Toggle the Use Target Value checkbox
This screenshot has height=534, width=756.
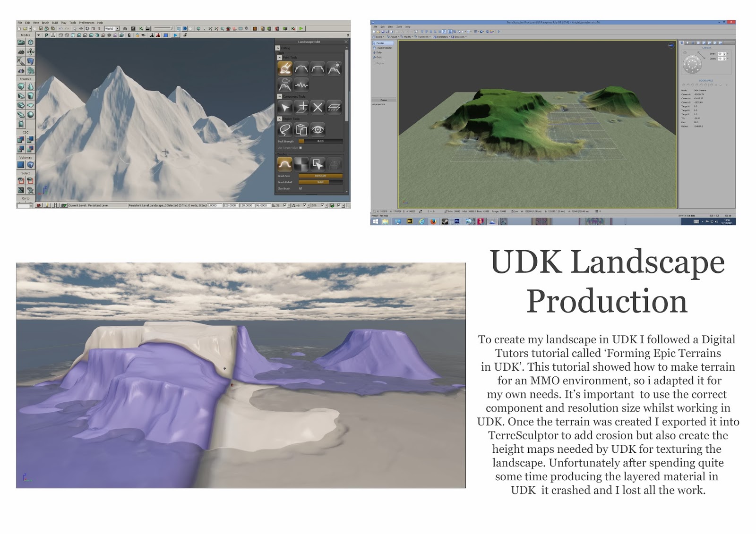(301, 148)
